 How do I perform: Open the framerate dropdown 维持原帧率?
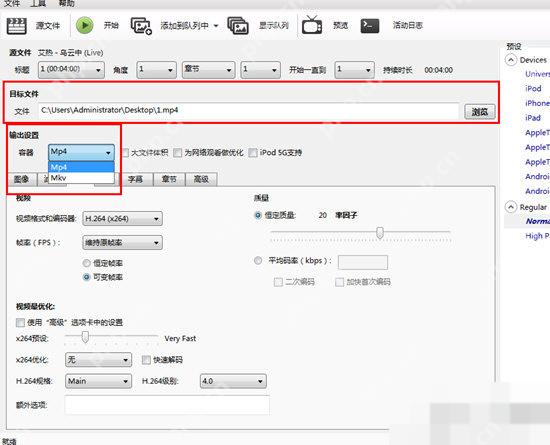(122, 242)
